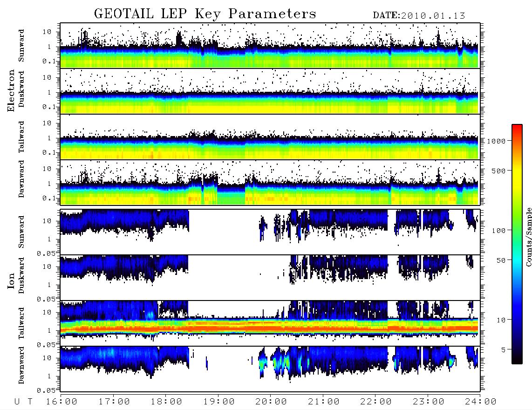
Task: Click the rainbow Counts/Sample color scale bar
Action: (517, 244)
